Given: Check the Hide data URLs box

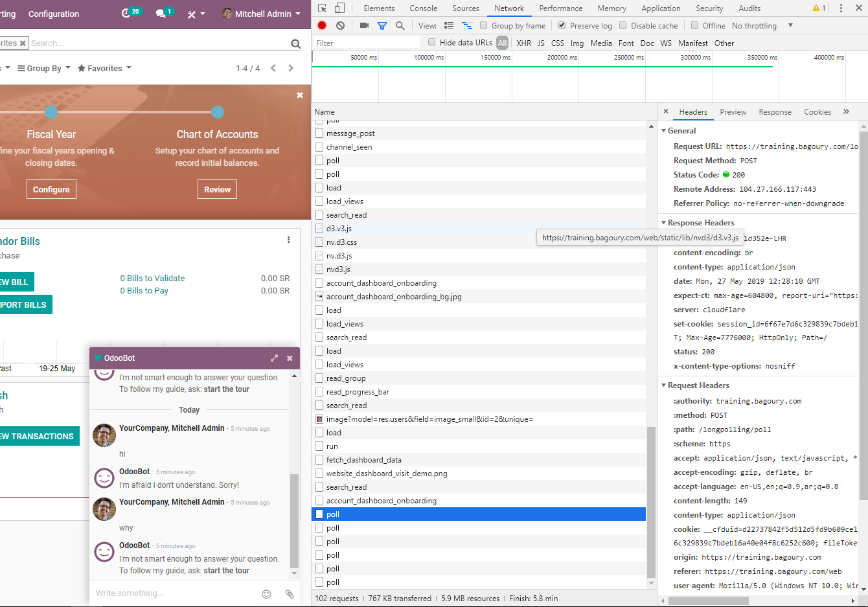Looking at the screenshot, I should [x=431, y=42].
